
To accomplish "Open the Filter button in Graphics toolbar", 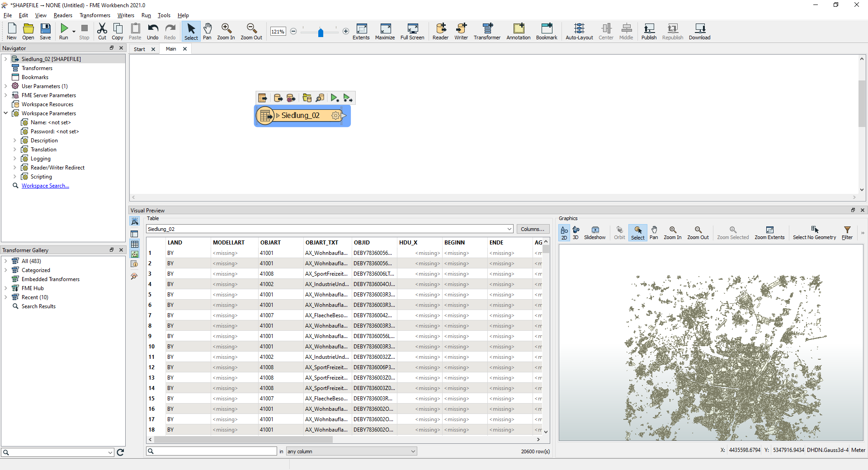I will (x=847, y=233).
